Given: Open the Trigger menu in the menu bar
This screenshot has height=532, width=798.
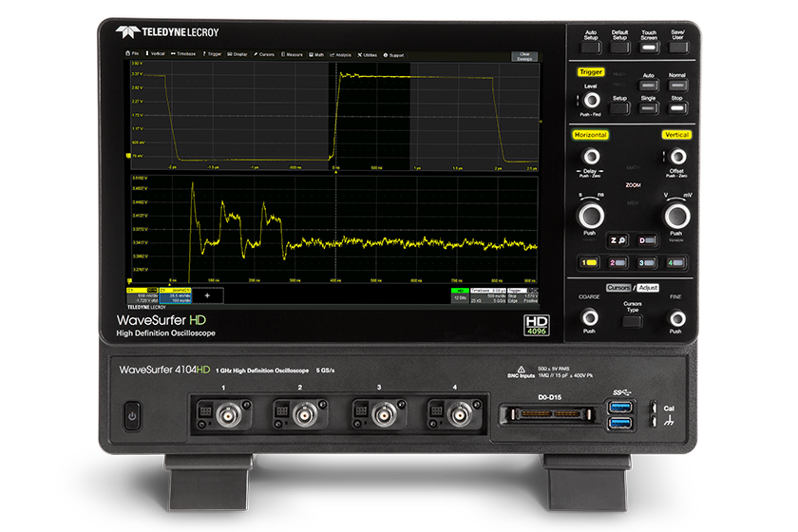Looking at the screenshot, I should pos(212,54).
